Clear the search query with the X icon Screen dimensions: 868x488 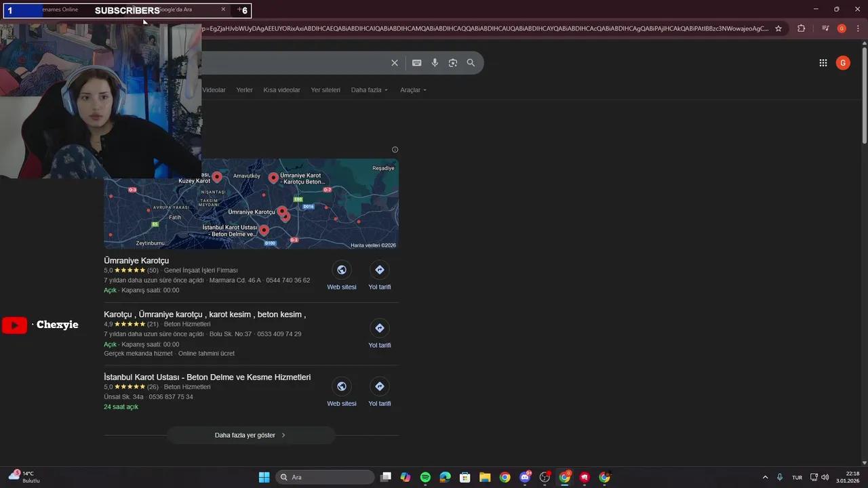pyautogui.click(x=394, y=62)
